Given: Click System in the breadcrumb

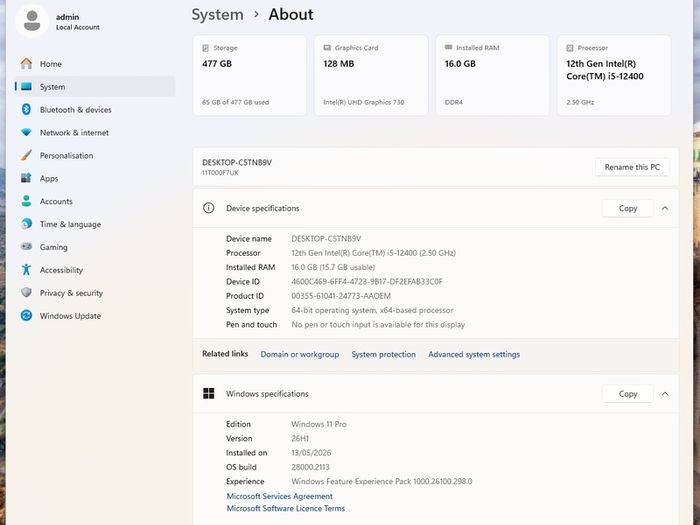Looking at the screenshot, I should click(x=217, y=14).
